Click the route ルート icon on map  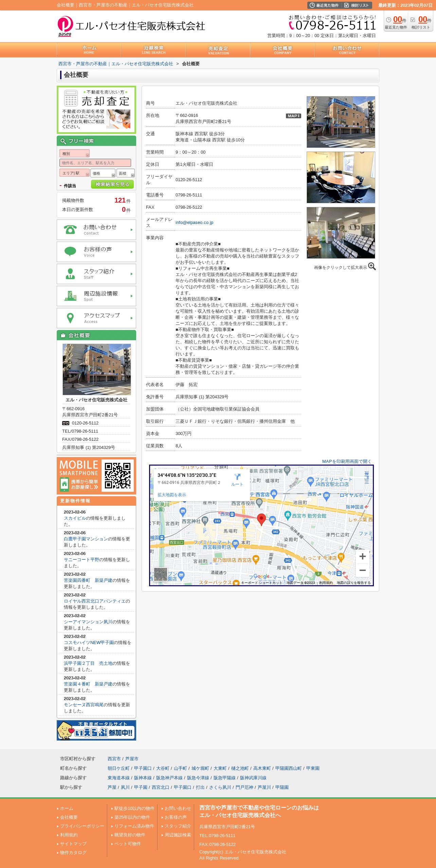(x=237, y=480)
